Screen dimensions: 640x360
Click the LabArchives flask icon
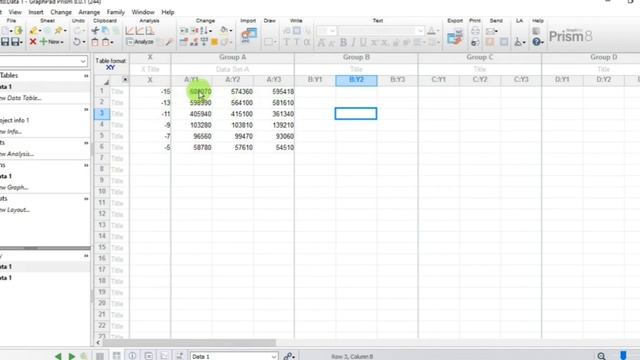(519, 42)
